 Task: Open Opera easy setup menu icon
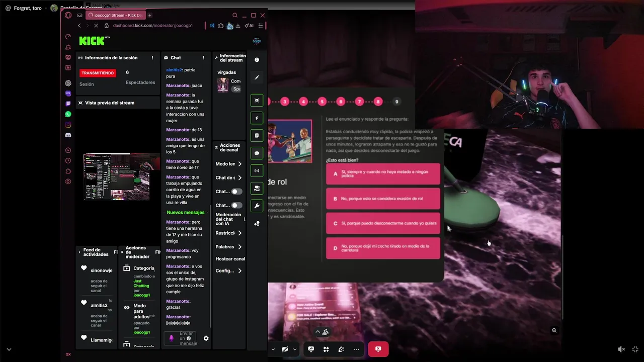pyautogui.click(x=261, y=26)
